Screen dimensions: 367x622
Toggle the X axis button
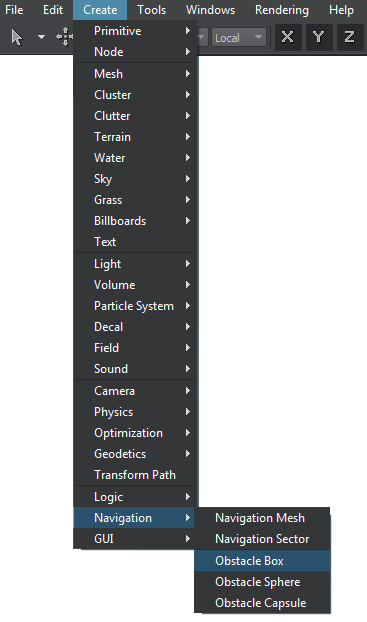[288, 37]
